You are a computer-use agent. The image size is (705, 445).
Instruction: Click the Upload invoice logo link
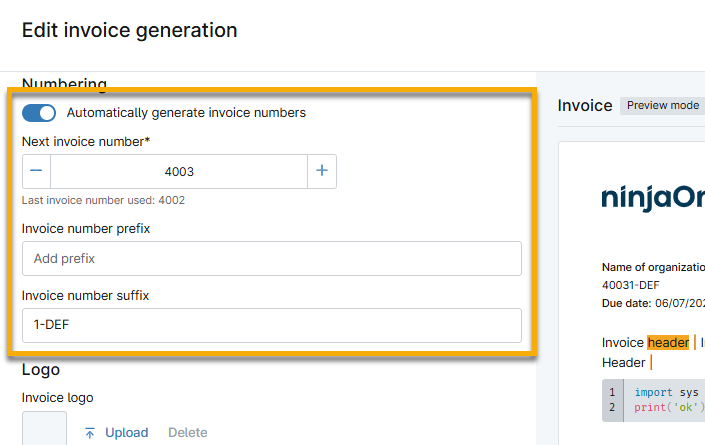coord(127,432)
